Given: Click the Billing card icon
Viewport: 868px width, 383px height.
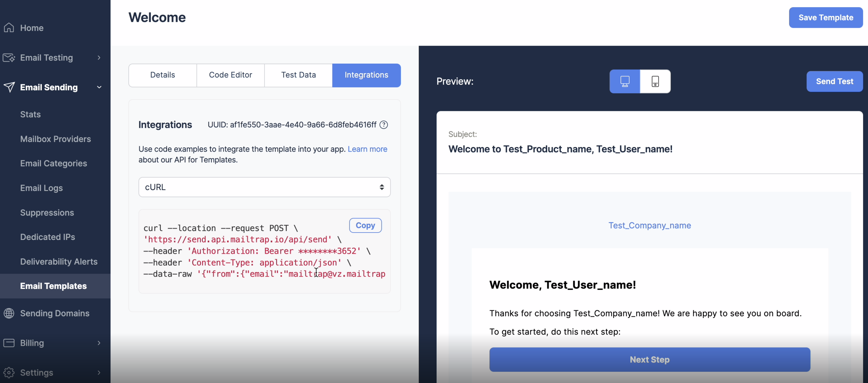Looking at the screenshot, I should click(9, 343).
